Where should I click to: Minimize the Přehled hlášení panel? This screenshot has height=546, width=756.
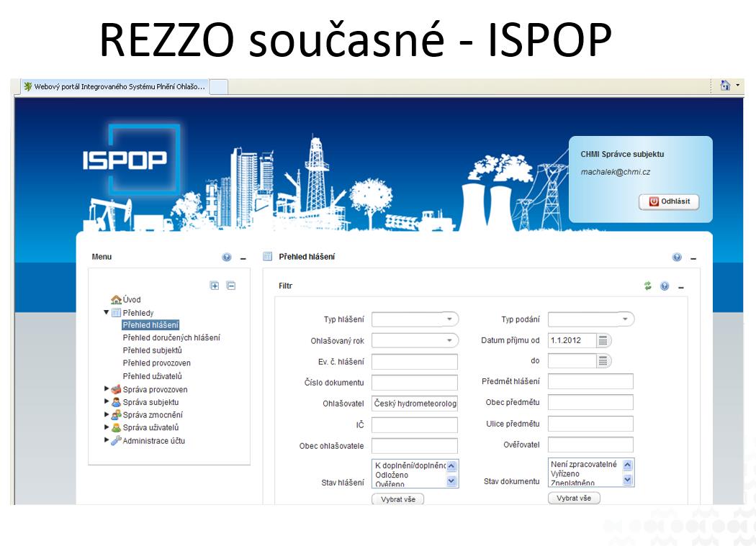click(693, 258)
